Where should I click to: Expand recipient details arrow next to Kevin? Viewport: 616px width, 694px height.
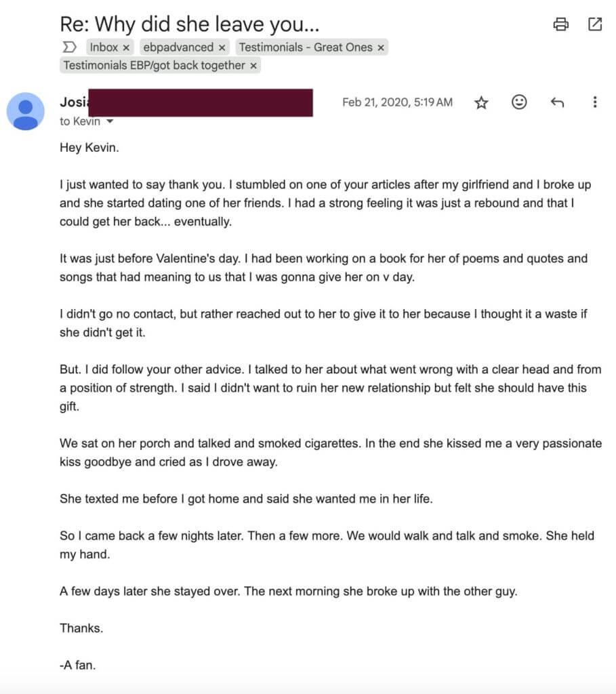(110, 121)
